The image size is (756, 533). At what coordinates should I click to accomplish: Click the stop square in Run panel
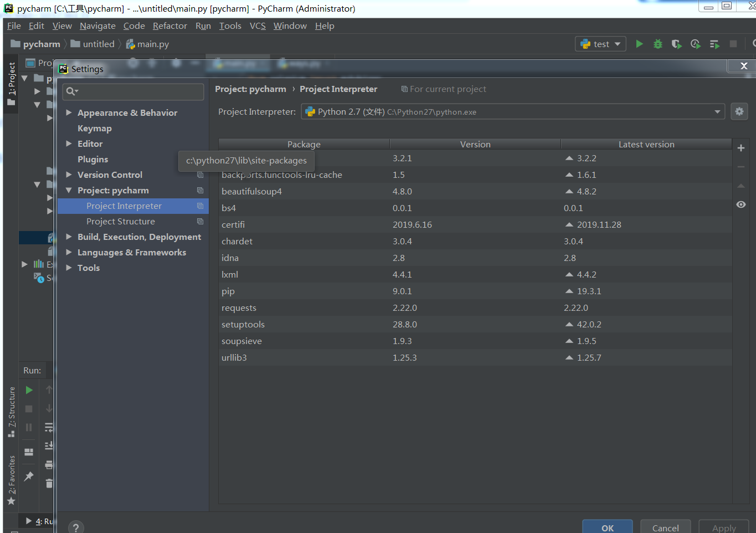tap(29, 409)
